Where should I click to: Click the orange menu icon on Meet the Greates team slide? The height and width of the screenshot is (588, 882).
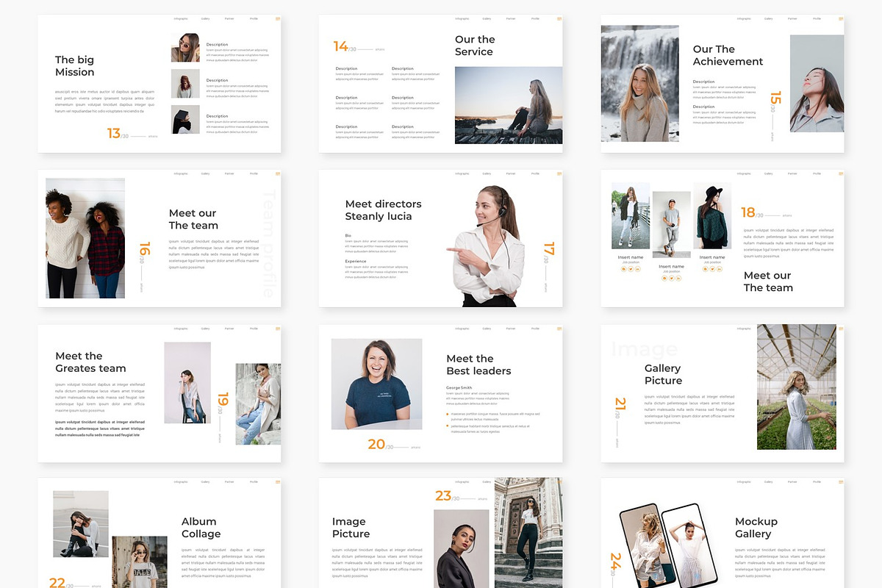tap(278, 329)
